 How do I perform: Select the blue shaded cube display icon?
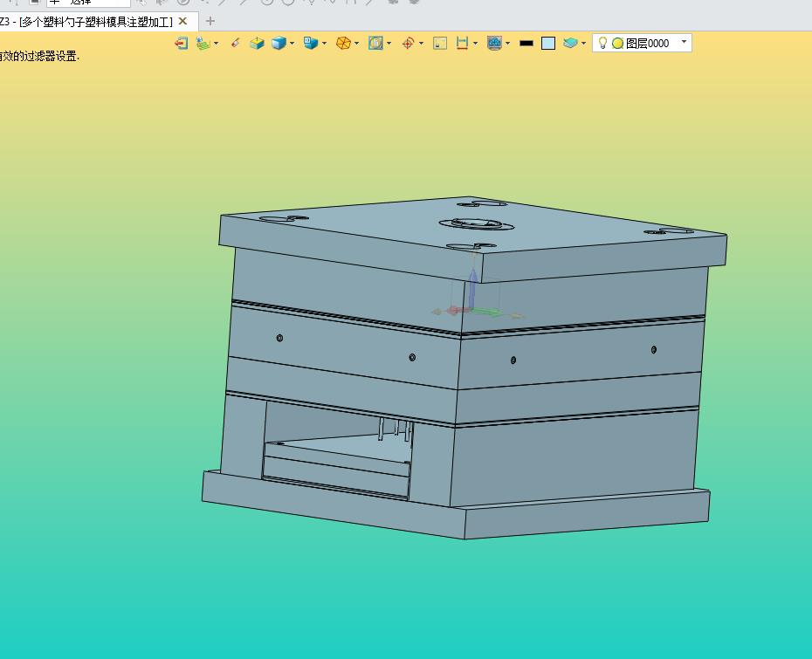click(279, 43)
